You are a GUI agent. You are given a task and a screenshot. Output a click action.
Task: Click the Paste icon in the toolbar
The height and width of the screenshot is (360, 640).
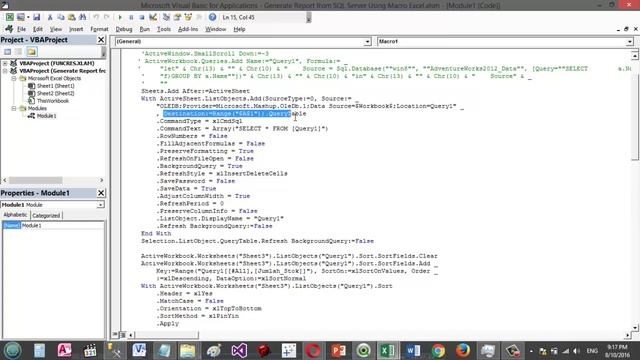(71, 17)
